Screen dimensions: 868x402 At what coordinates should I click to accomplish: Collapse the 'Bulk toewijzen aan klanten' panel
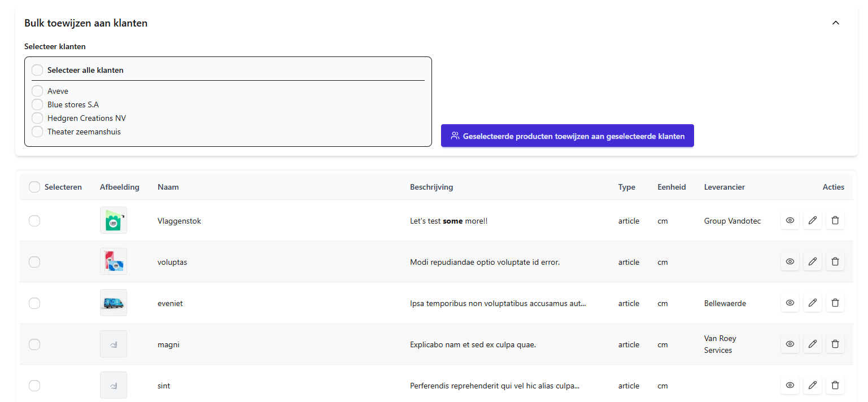click(836, 23)
